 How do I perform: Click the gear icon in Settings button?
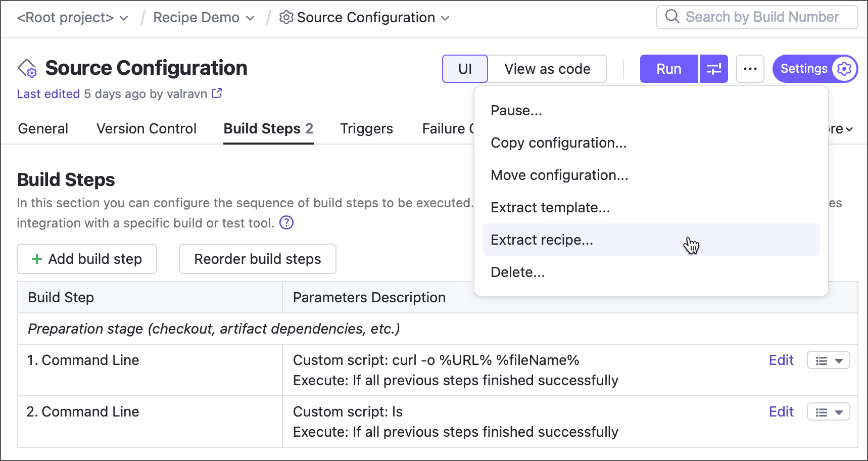click(x=844, y=69)
